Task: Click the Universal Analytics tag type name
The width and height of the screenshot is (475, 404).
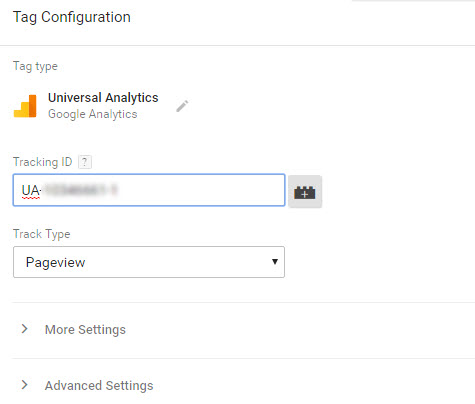Action: 103,98
